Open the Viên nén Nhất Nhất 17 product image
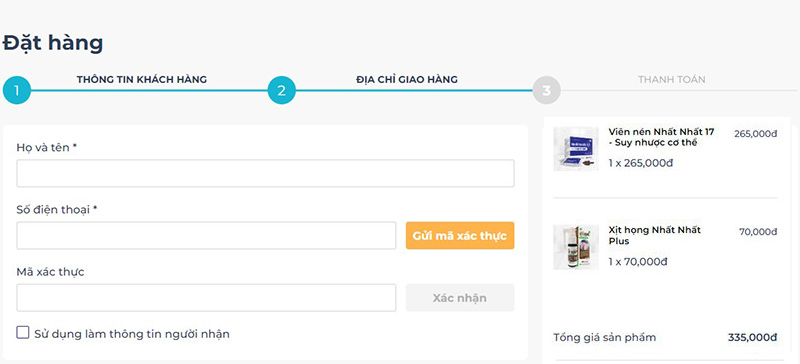This screenshot has width=800, height=364. [576, 149]
